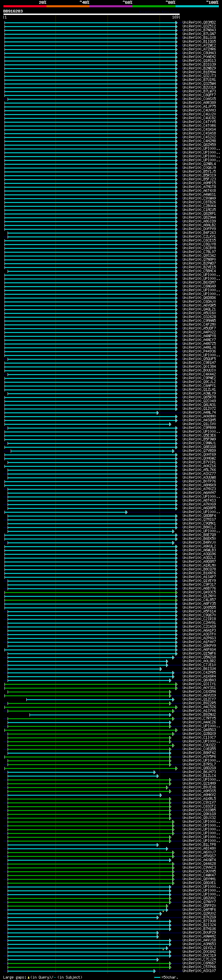This screenshot has width=222, height=980.
Task: Click hit UniRef100_B7UIM1
Action: coord(199,80)
